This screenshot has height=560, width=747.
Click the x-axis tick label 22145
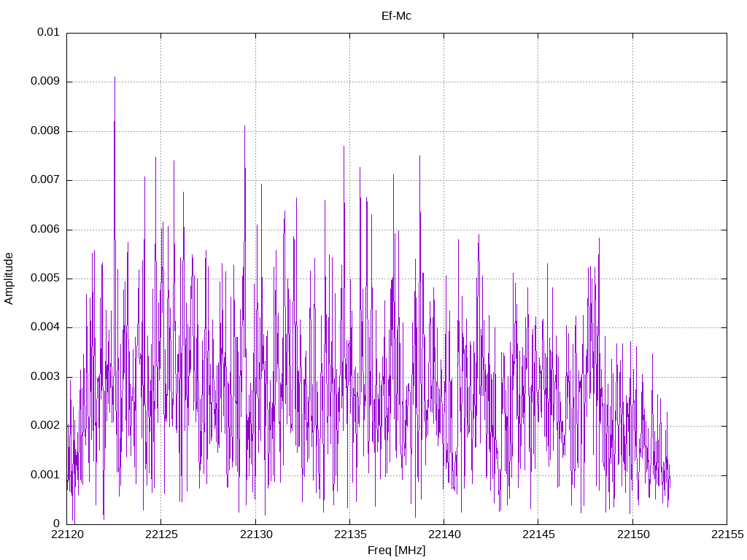tap(538, 534)
